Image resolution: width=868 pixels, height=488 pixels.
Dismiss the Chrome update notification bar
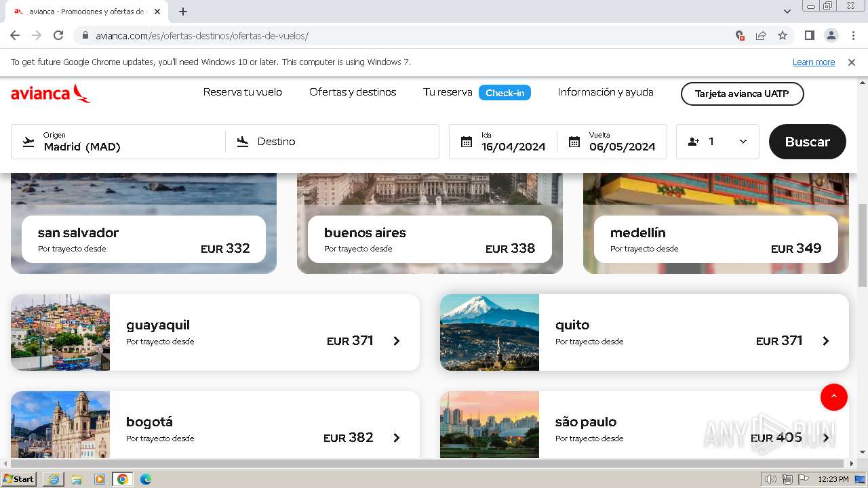[x=852, y=62]
